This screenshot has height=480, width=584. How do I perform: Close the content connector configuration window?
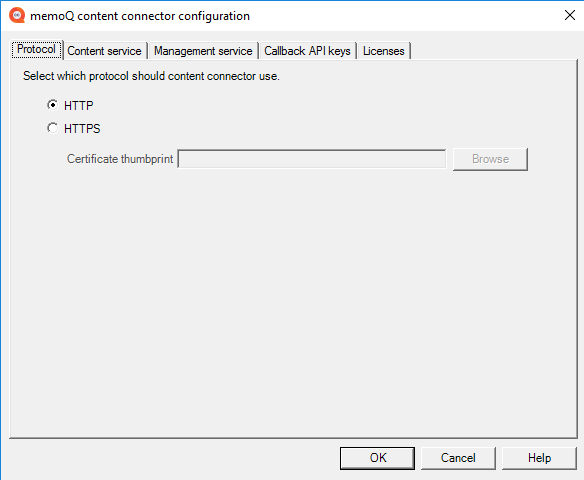click(x=569, y=15)
